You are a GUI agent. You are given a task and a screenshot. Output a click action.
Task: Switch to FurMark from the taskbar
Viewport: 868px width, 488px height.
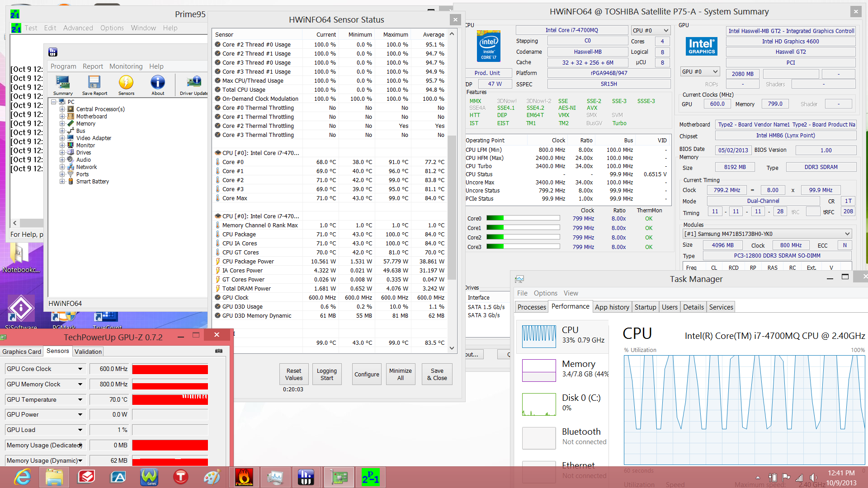244,477
